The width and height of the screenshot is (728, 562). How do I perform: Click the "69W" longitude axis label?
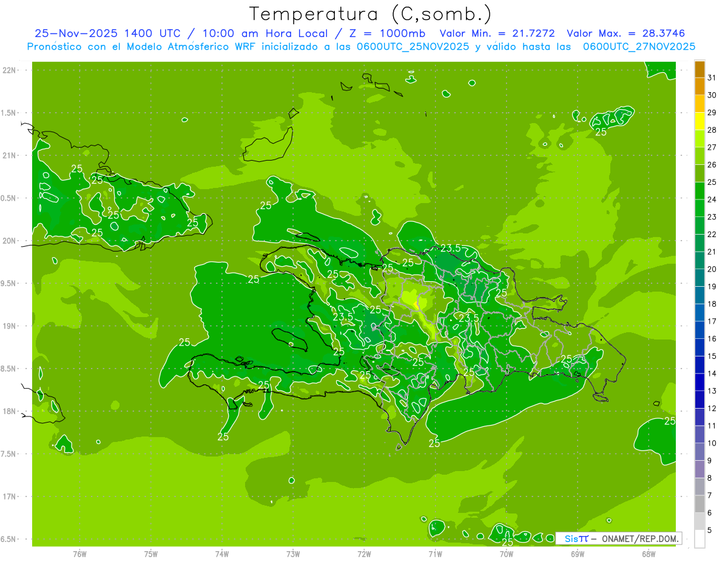click(x=578, y=554)
